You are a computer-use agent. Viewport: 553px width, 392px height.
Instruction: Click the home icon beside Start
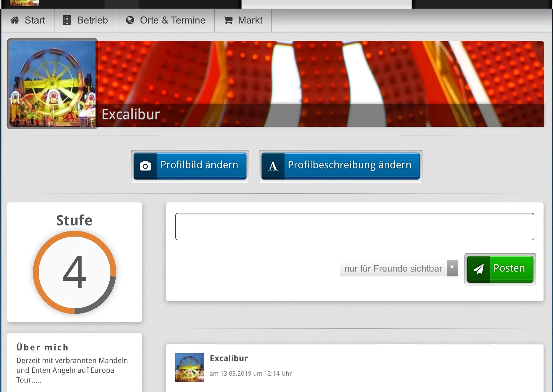15,20
